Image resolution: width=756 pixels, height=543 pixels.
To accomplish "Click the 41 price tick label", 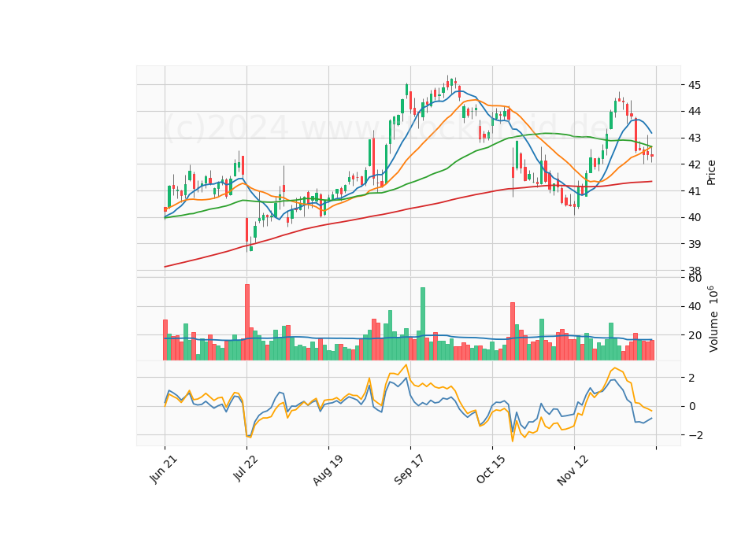I will [695, 191].
